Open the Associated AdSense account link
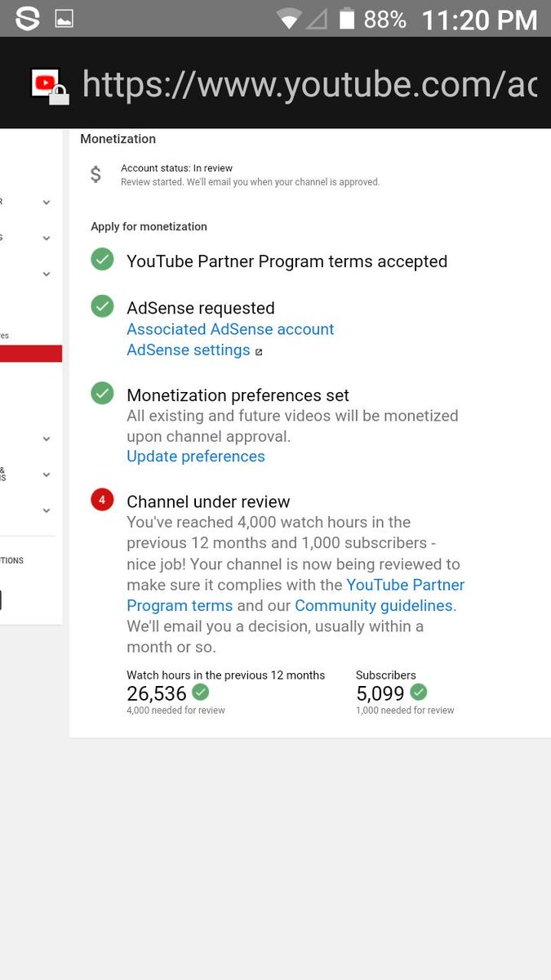The image size is (551, 980). coord(230,329)
